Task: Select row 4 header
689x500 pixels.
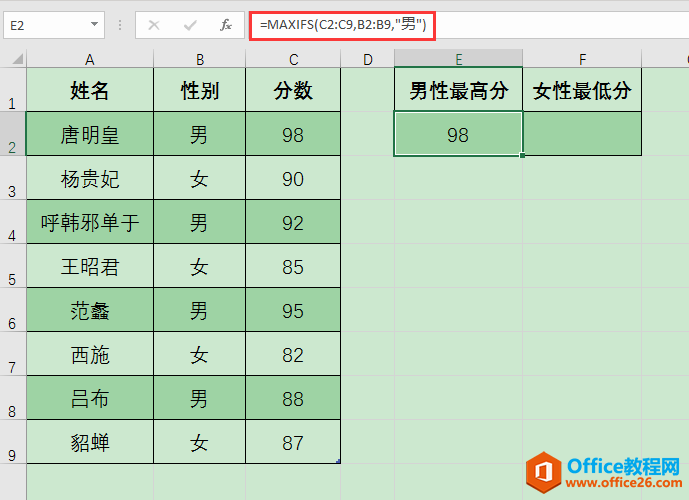Action: tap(13, 222)
